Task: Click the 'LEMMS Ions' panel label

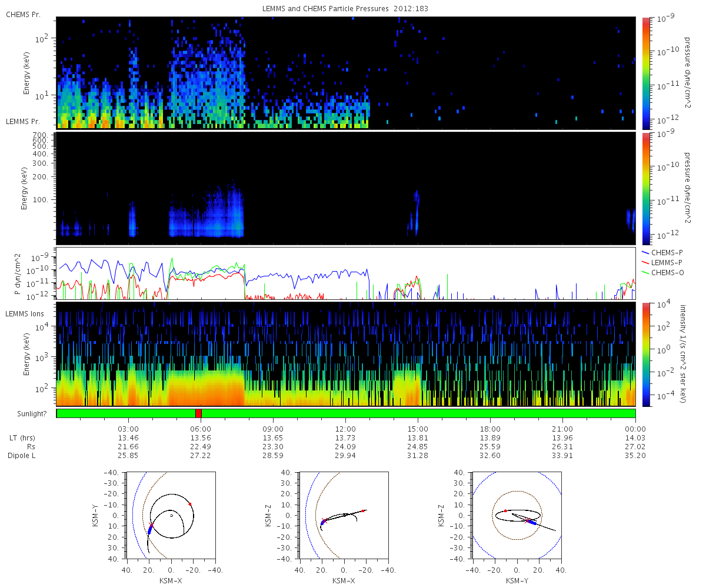Action: tap(24, 313)
